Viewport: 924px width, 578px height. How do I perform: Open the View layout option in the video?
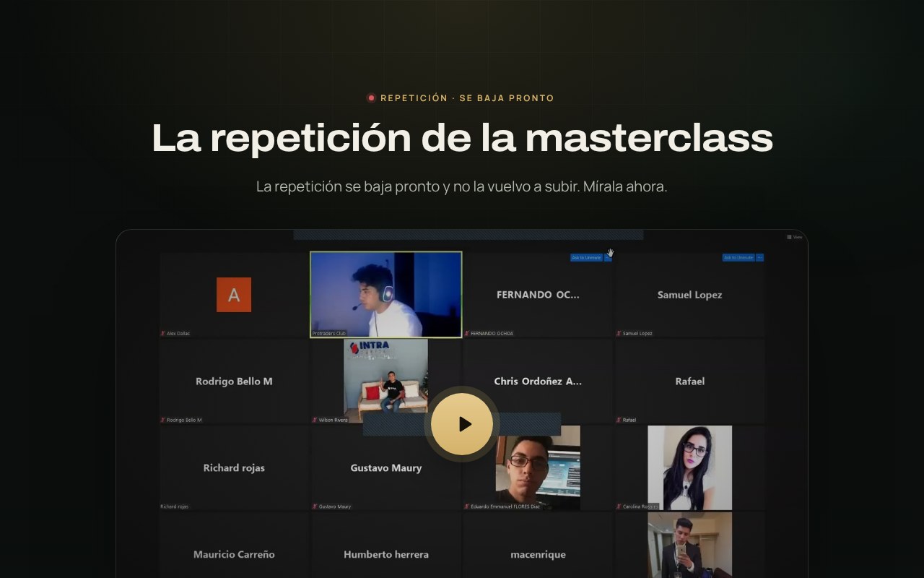click(795, 237)
